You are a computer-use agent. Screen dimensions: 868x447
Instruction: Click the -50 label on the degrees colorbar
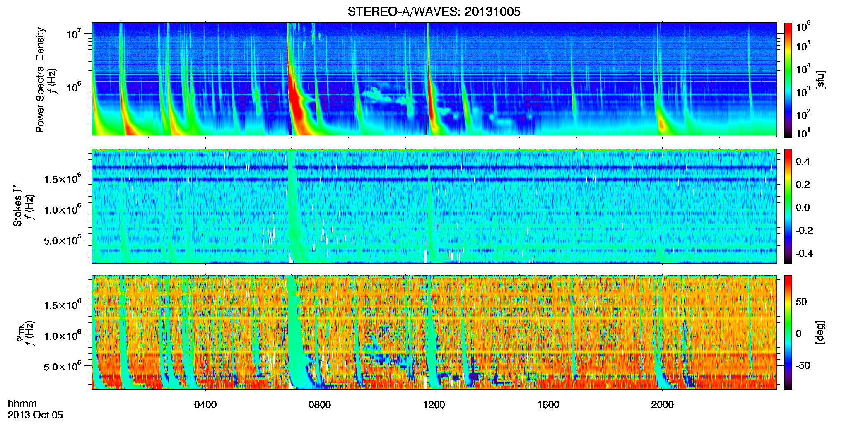803,366
